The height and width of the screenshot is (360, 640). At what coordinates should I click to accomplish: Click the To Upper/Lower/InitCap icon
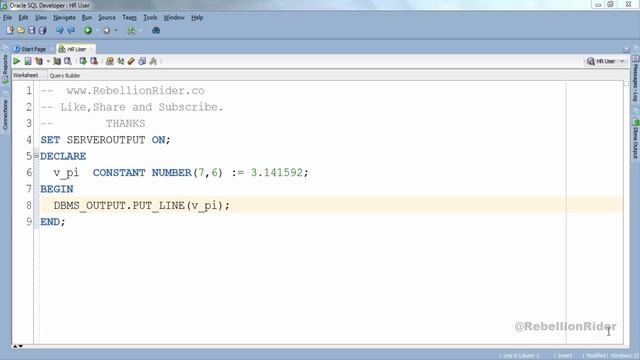(x=120, y=61)
